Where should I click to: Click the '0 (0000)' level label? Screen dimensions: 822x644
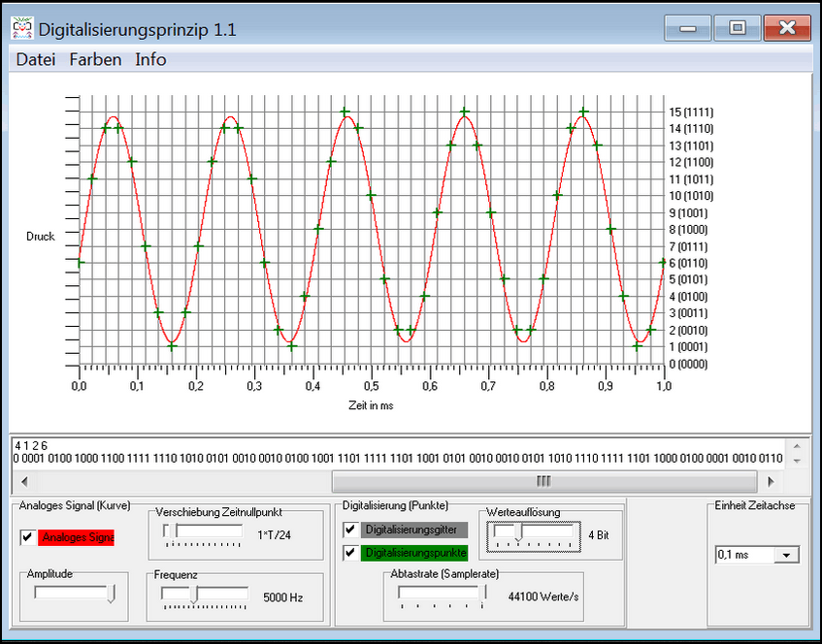point(688,364)
